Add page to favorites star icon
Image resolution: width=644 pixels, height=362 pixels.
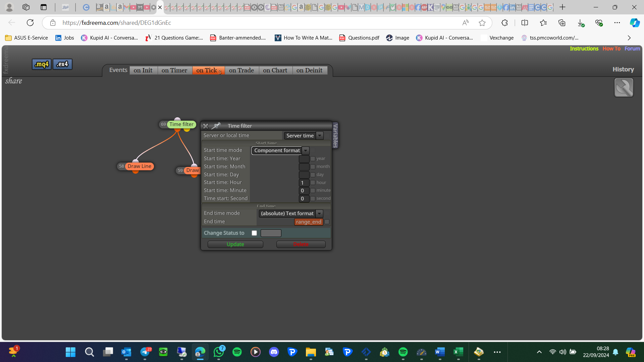pyautogui.click(x=482, y=23)
